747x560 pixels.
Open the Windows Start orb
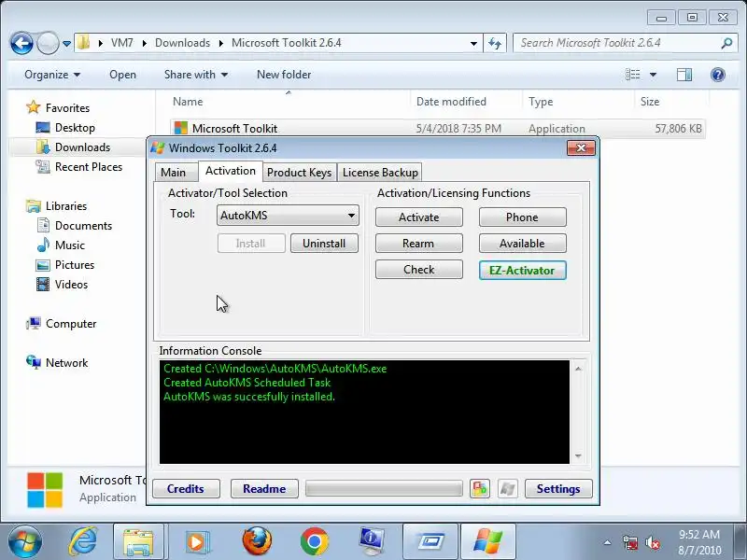(24, 541)
